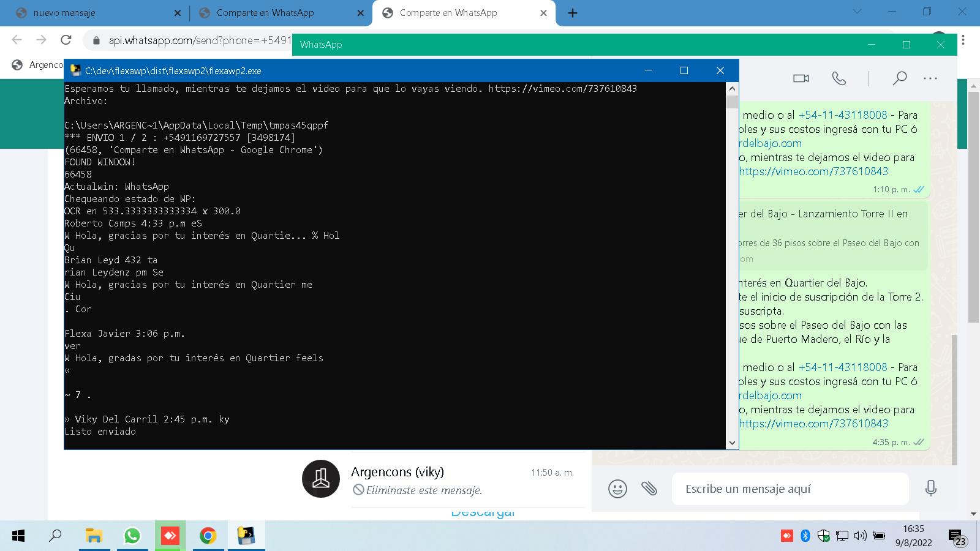
Task: Close the 'nuevo mensaje' tab
Action: [178, 13]
